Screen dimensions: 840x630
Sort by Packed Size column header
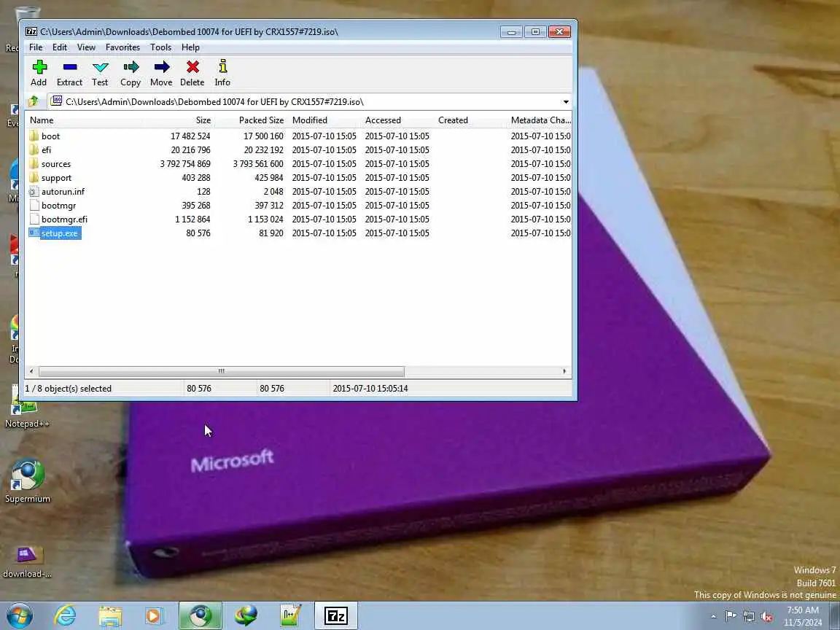click(251, 120)
